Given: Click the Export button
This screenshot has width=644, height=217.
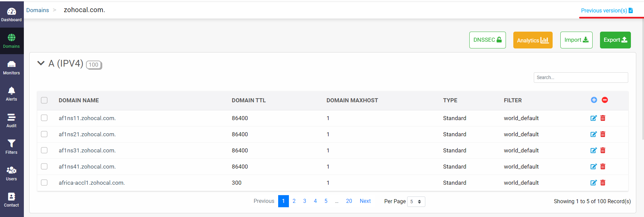Looking at the screenshot, I should click(615, 40).
